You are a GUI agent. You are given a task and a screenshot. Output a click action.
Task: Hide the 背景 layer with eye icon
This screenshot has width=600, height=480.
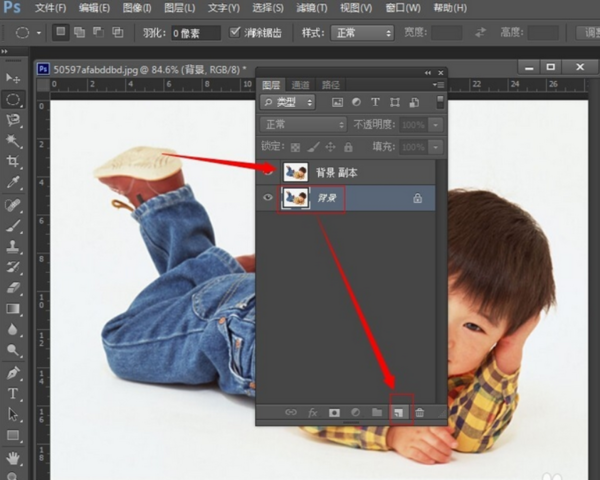[267, 198]
